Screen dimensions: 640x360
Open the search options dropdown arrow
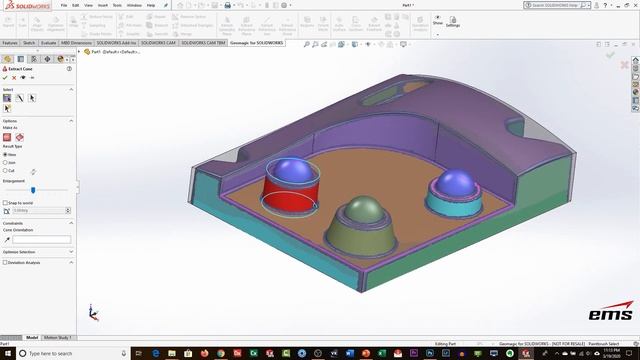(588, 5)
